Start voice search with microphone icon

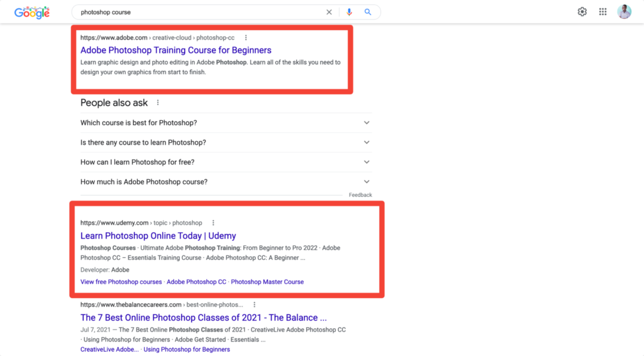[x=350, y=12]
